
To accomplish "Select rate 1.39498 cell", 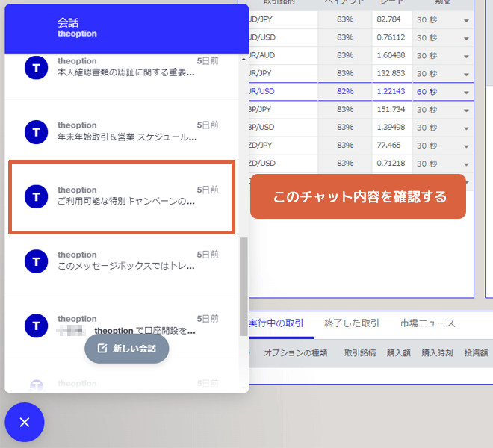I will [392, 128].
